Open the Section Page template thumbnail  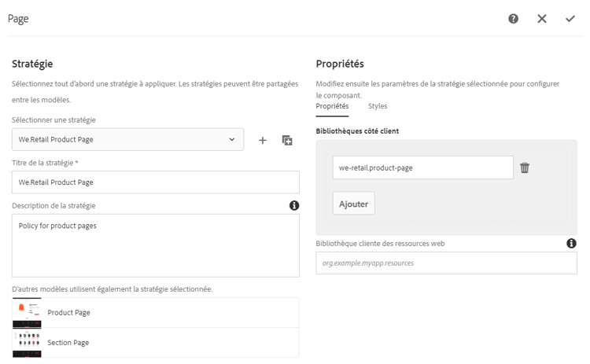[x=28, y=343]
